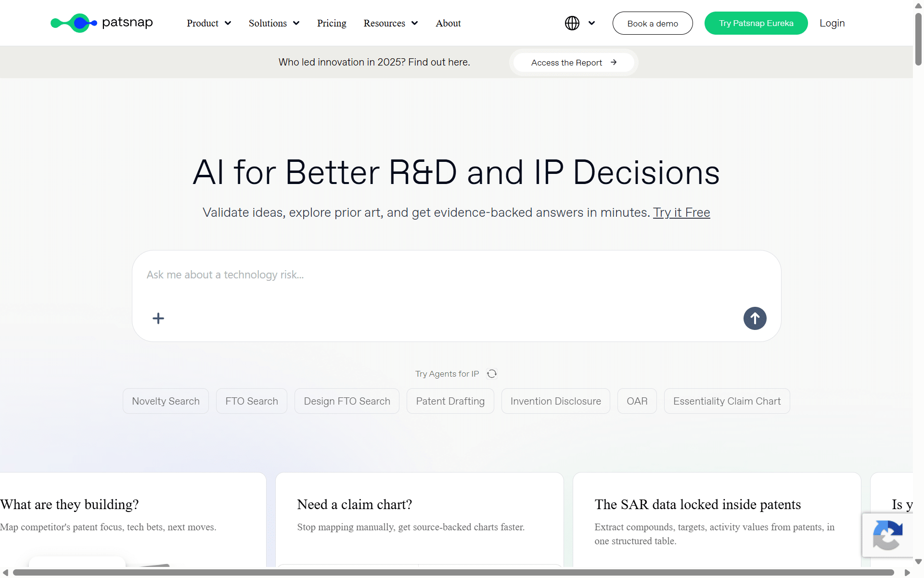Select the Novelty Search agent chip

click(x=166, y=401)
